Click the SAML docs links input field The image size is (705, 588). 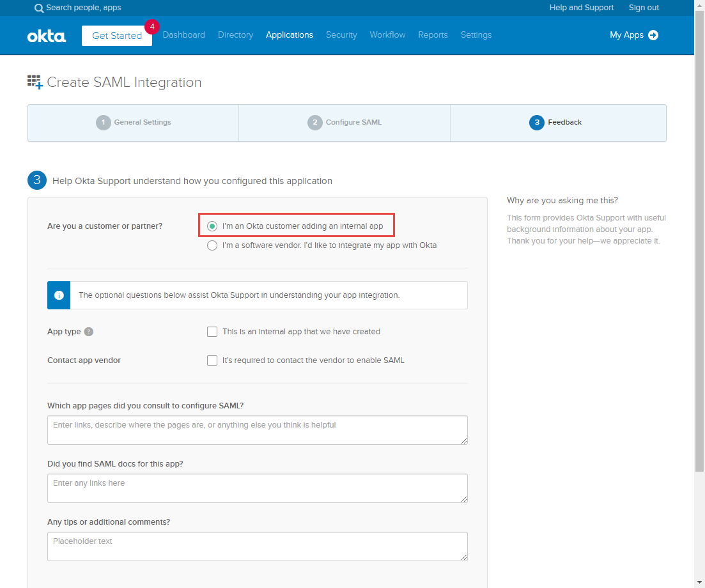(x=257, y=488)
